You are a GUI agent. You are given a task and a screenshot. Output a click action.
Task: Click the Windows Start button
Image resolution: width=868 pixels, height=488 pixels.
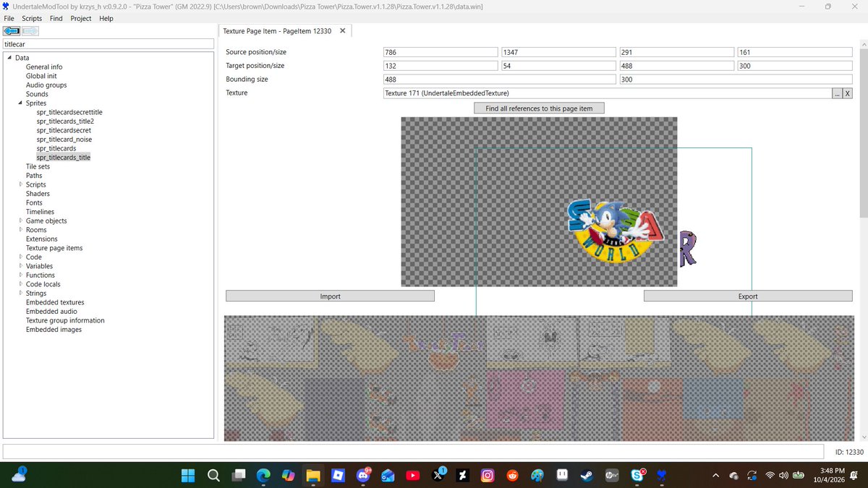(188, 475)
